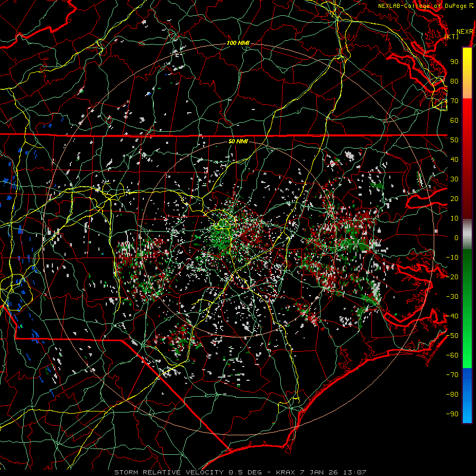Click the "30" value on the velocity scale
This screenshot has height=476, width=476.
click(454, 179)
